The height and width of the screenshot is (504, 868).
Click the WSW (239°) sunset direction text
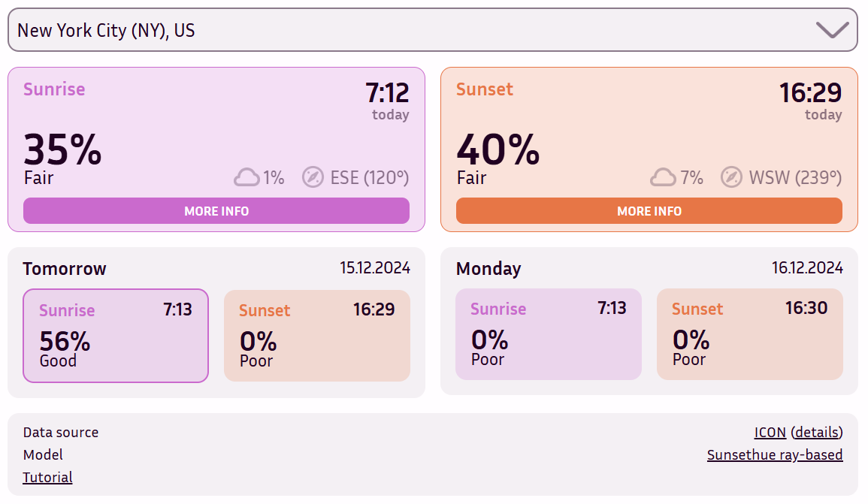pyautogui.click(x=795, y=178)
